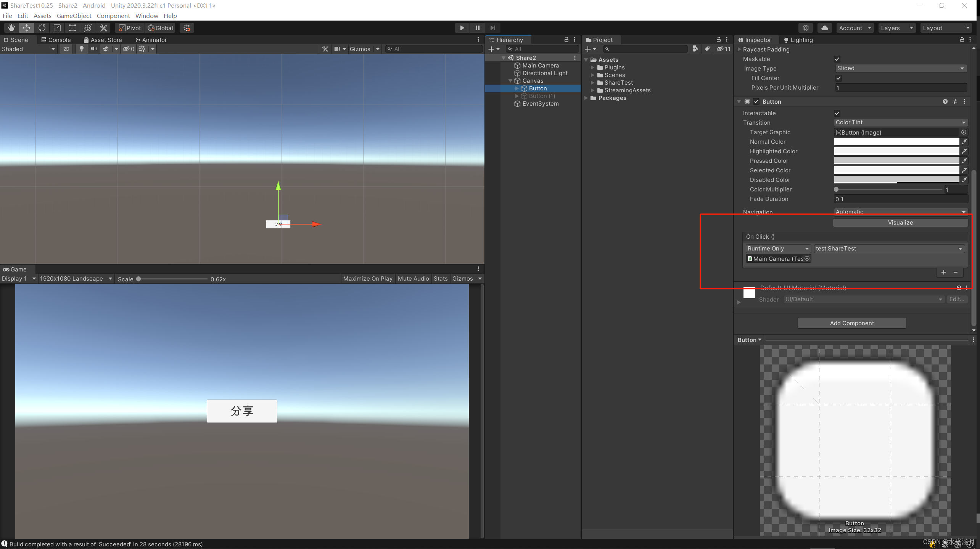980x549 pixels.
Task: Click the Visualize navigation button
Action: (x=900, y=223)
